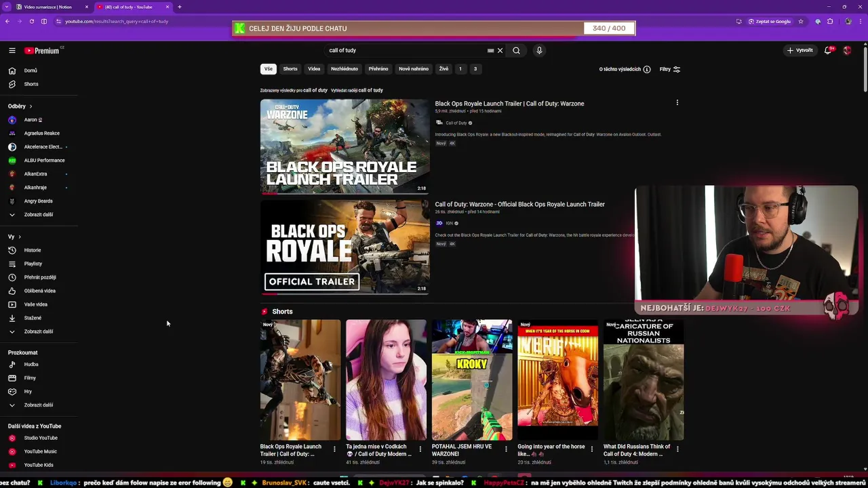The width and height of the screenshot is (868, 488).
Task: Select the Videa filter chip
Action: (314, 68)
